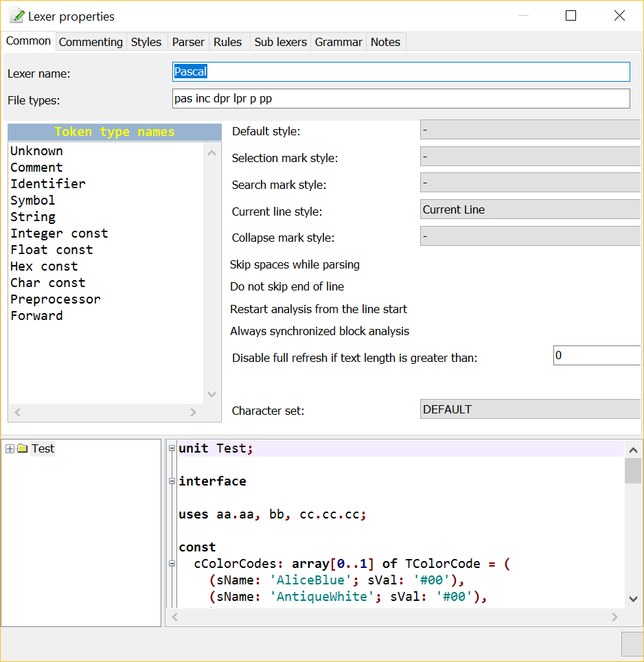This screenshot has height=662, width=644.
Task: Open the Character set dropdown
Action: coord(530,410)
